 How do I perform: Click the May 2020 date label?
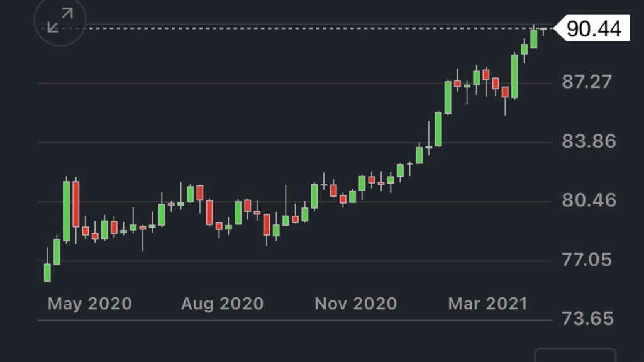(x=90, y=304)
